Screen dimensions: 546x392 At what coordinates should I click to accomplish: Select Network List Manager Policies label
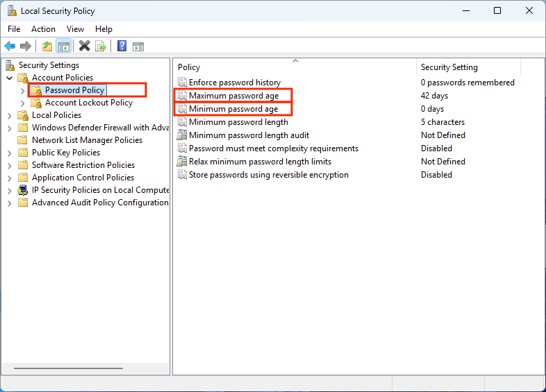point(87,140)
